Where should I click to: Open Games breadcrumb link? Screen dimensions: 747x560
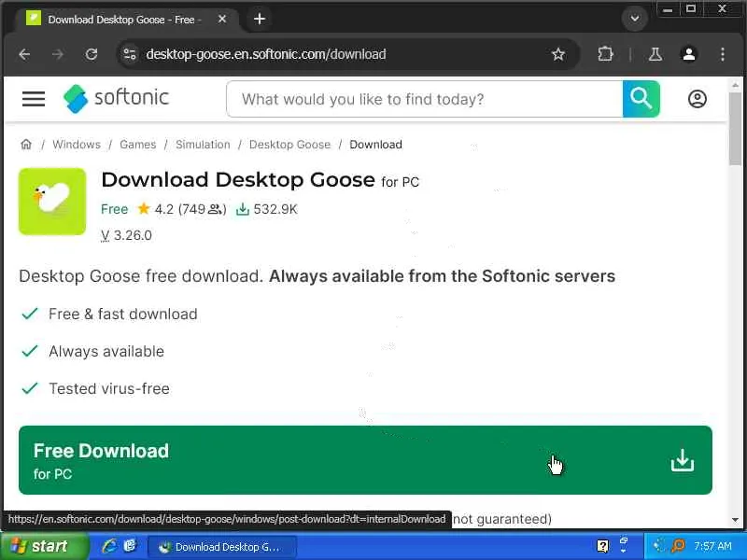click(137, 145)
